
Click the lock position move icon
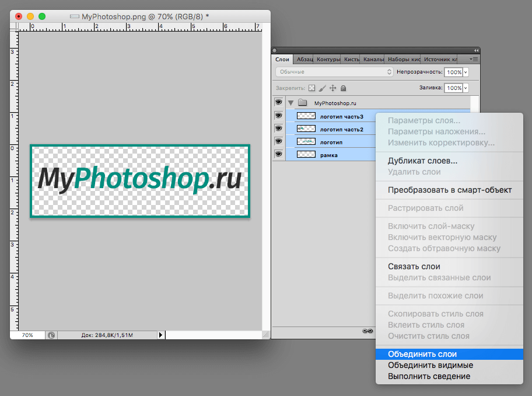click(x=332, y=88)
